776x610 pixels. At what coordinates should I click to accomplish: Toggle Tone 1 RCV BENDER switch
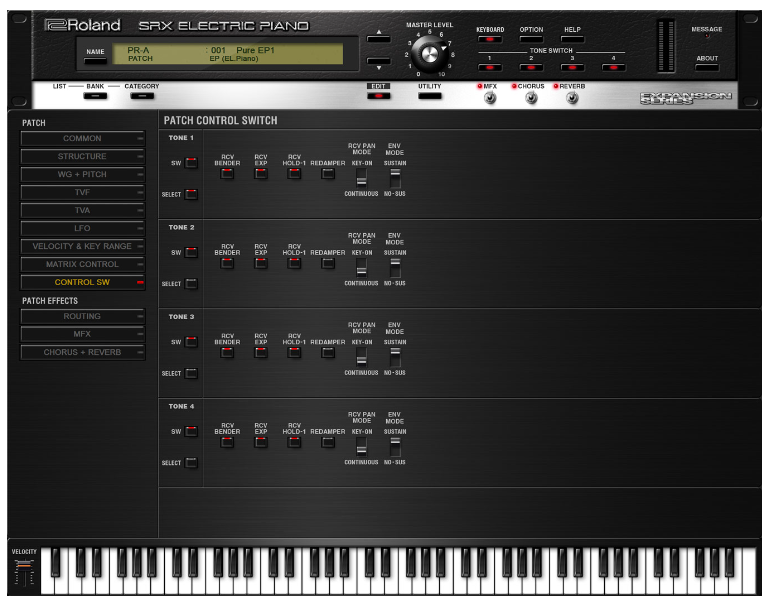(227, 174)
